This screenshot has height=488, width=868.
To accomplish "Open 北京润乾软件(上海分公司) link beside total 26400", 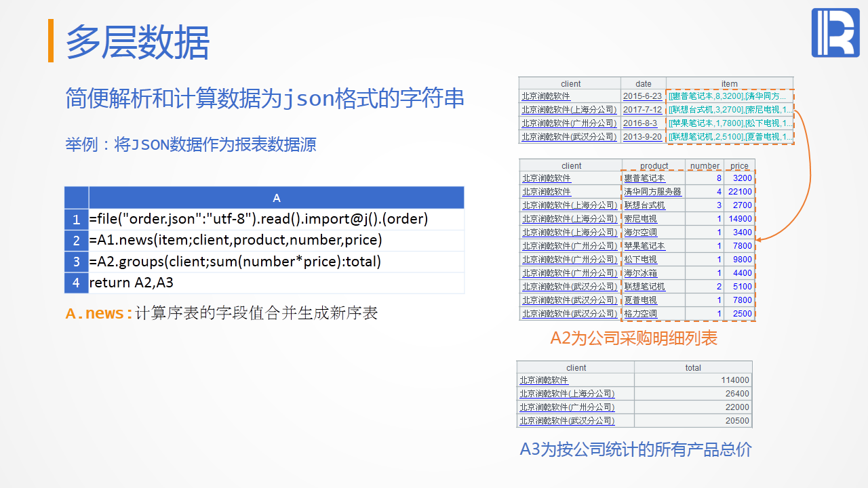I will (567, 394).
